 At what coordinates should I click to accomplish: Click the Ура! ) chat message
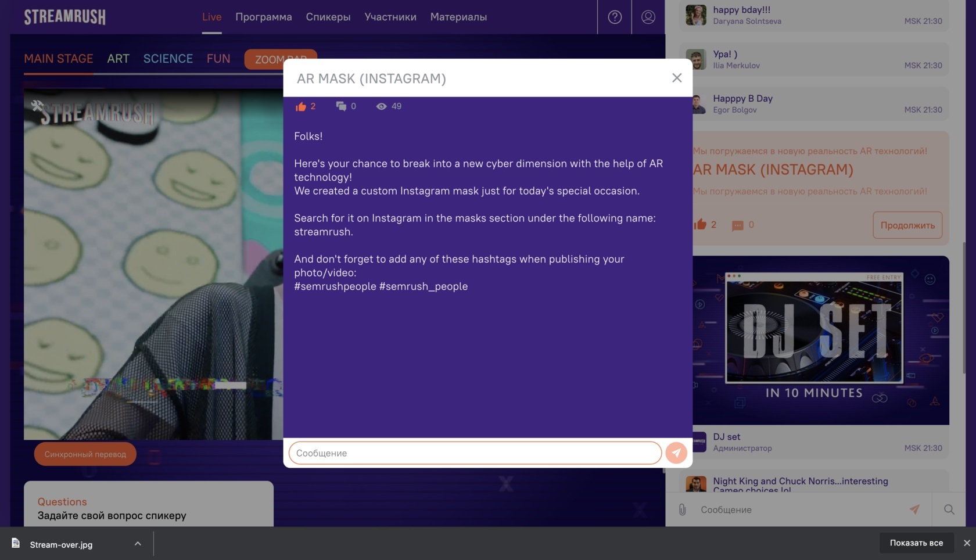pyautogui.click(x=725, y=54)
